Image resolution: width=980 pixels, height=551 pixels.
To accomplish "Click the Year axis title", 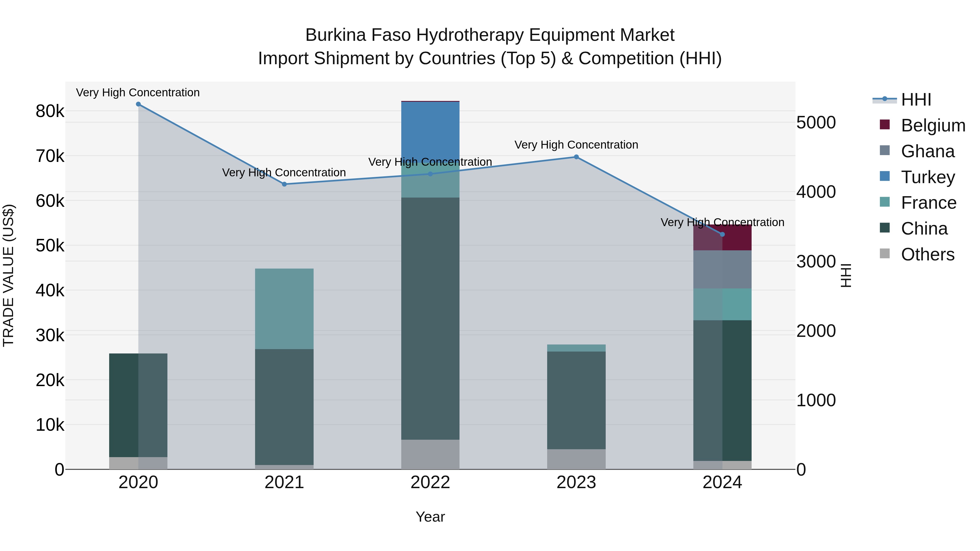I will tap(430, 517).
